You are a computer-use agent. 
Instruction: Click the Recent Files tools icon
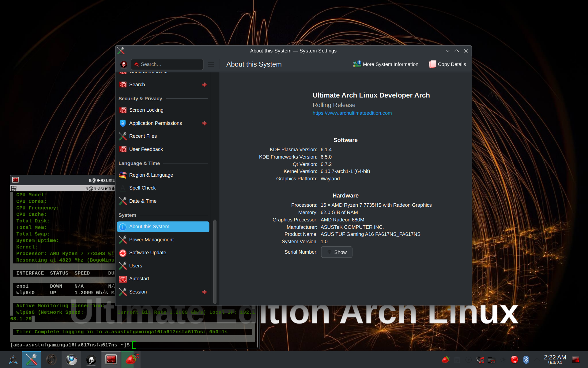tap(123, 136)
